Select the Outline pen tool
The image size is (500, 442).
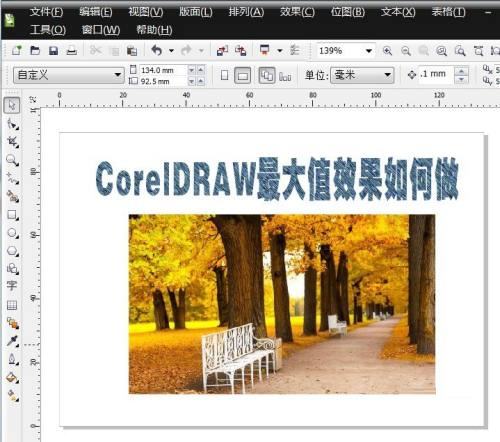pyautogui.click(x=13, y=359)
